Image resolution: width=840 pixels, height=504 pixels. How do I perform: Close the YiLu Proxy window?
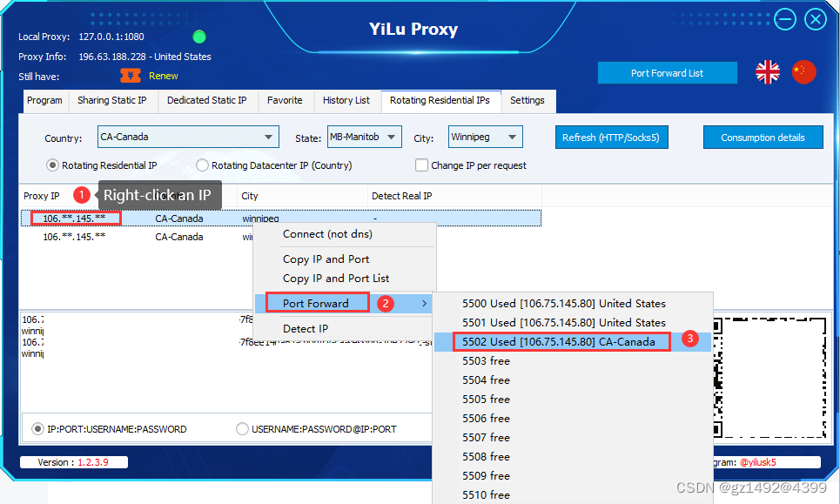pos(816,20)
